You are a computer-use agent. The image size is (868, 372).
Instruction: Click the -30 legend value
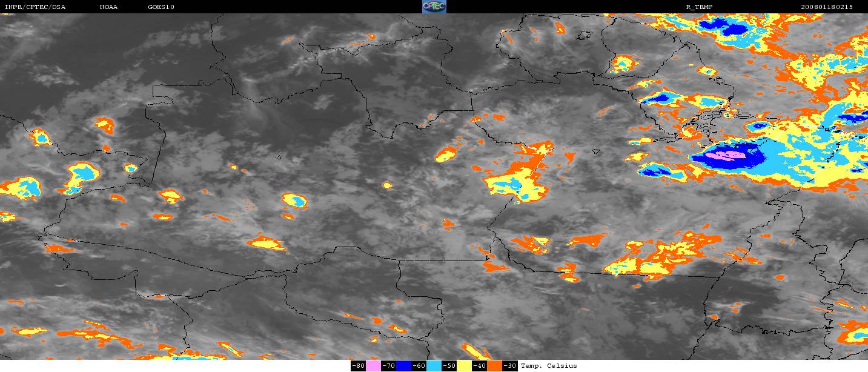tap(509, 366)
